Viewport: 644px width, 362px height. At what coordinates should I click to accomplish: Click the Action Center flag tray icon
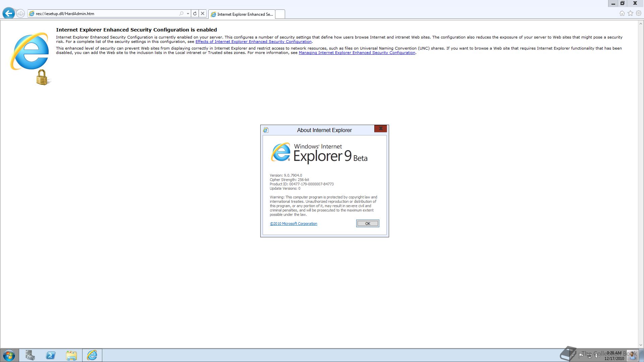coord(581,355)
